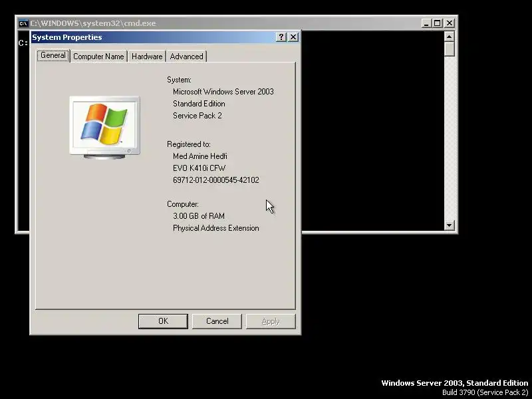Click the Windows logo monitor image
Viewport: 532px width, 399px height.
pos(104,128)
